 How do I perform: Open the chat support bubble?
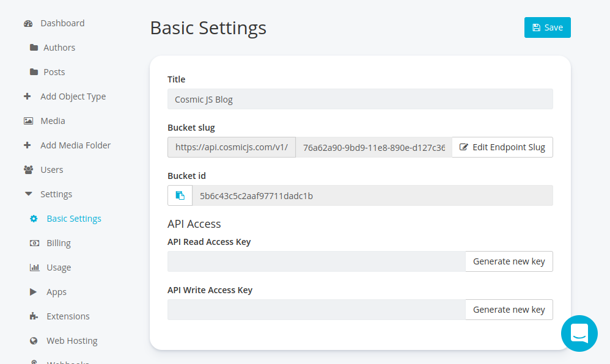tap(579, 333)
